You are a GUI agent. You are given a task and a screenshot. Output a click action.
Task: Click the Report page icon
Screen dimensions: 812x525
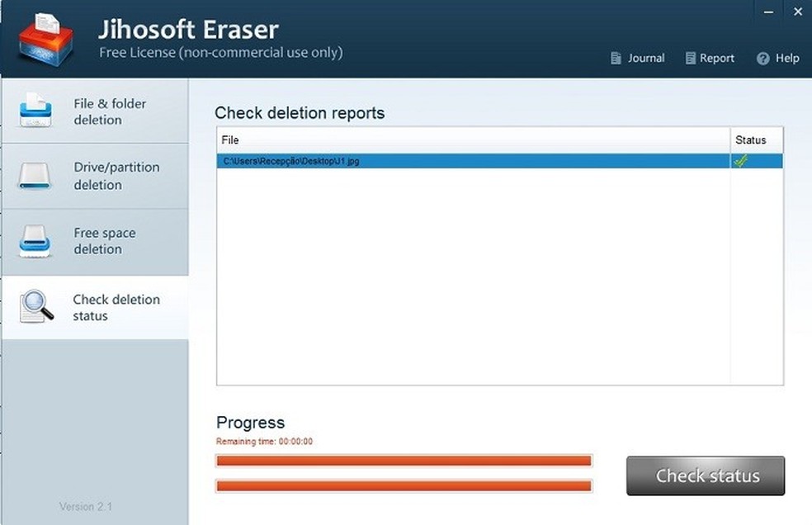click(x=691, y=59)
